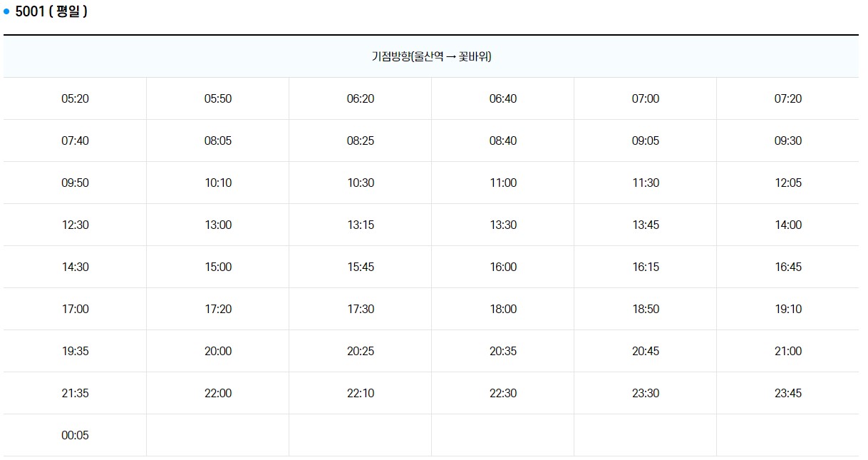Pick the 07:00 departure cell
The image size is (868, 460).
pos(645,98)
